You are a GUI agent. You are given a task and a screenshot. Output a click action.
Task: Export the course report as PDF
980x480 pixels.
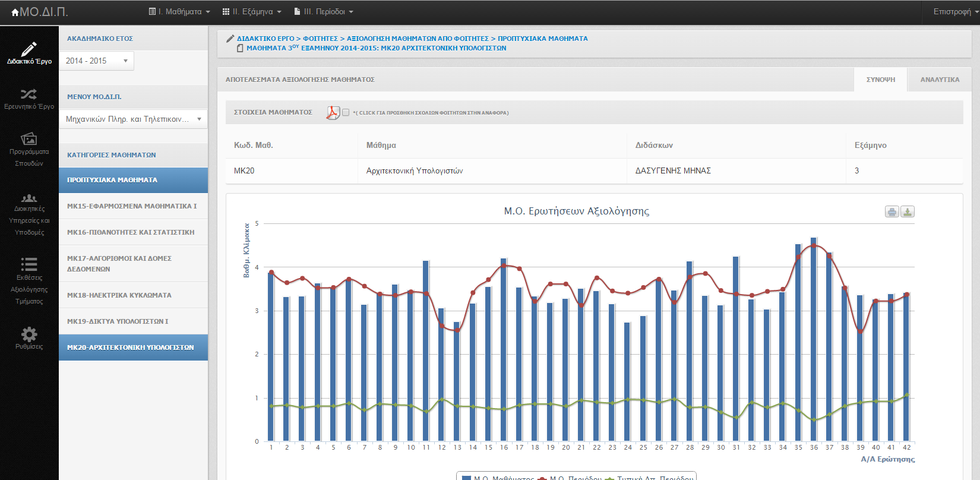pyautogui.click(x=333, y=112)
